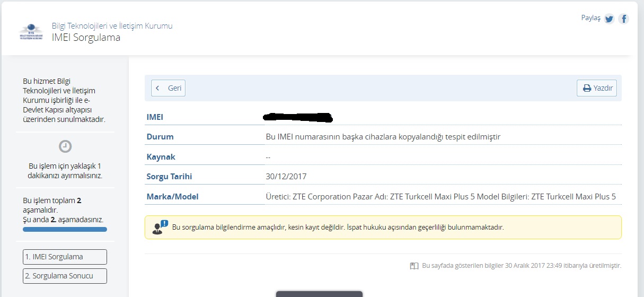
Task: Click the book icon beside page date note
Action: [x=414, y=266]
